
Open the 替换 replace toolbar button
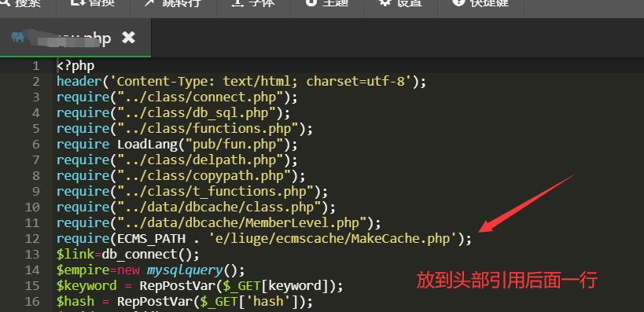point(94,4)
